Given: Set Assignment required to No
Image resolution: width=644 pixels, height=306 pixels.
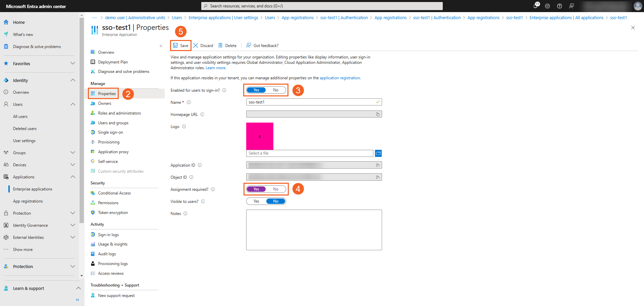Looking at the screenshot, I should pyautogui.click(x=276, y=189).
